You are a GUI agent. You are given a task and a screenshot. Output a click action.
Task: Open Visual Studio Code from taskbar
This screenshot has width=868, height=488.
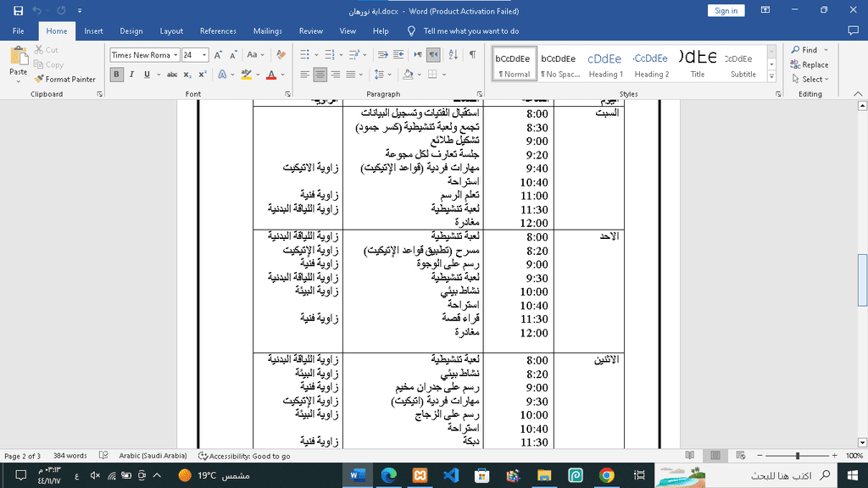point(451,475)
